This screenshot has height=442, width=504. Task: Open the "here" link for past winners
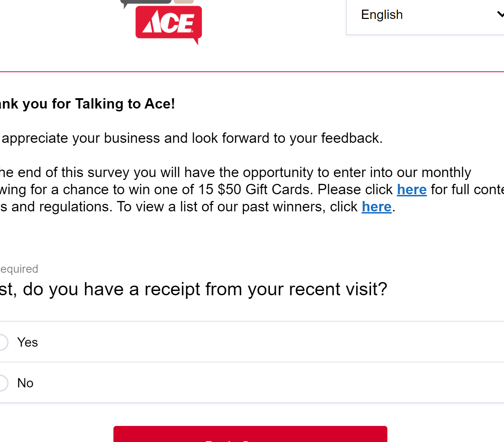pyautogui.click(x=376, y=207)
